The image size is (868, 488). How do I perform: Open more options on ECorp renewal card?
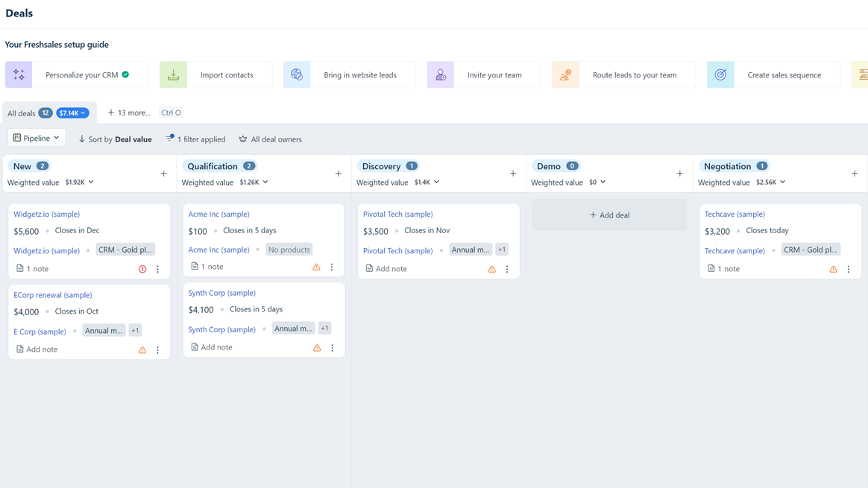click(x=158, y=350)
